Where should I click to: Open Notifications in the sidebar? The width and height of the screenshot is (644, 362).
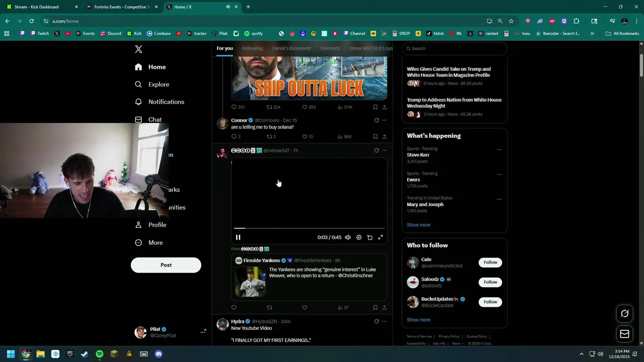(x=159, y=102)
